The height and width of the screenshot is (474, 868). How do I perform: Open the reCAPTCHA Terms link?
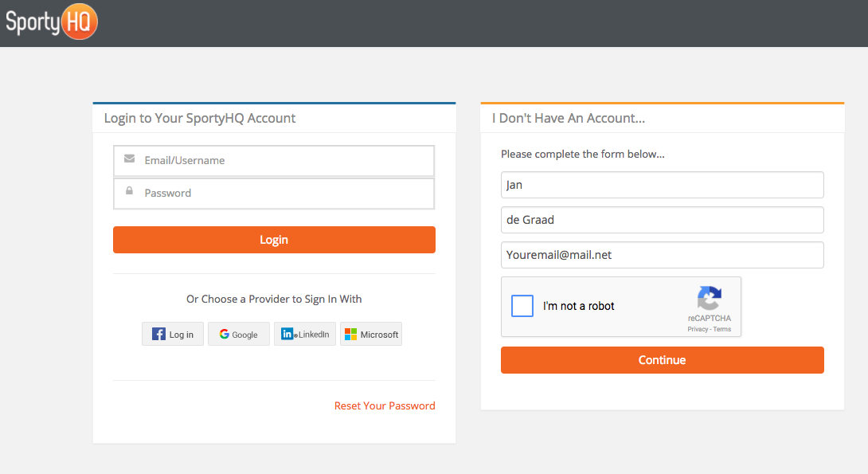[x=721, y=329]
